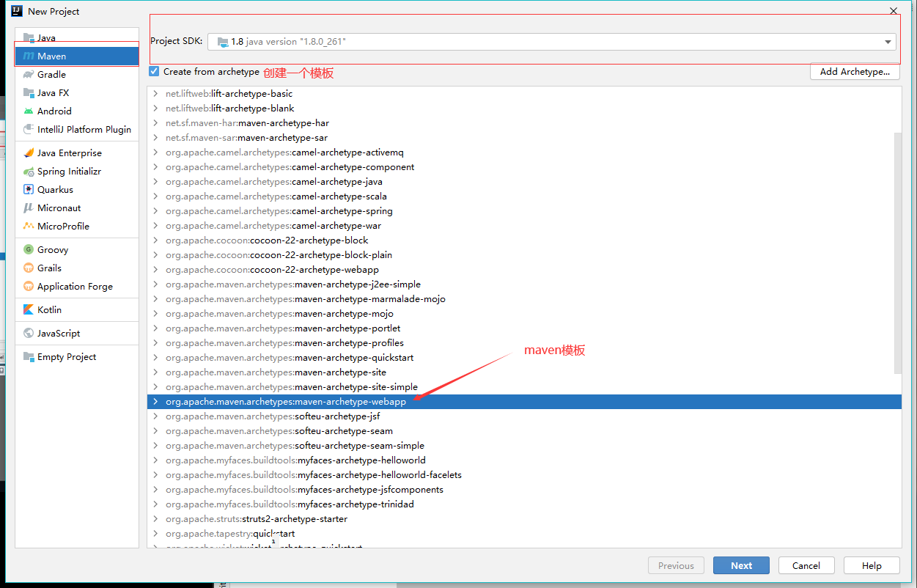Select softeu-archetype-seam-simple row
This screenshot has height=588, width=917.
[524, 446]
